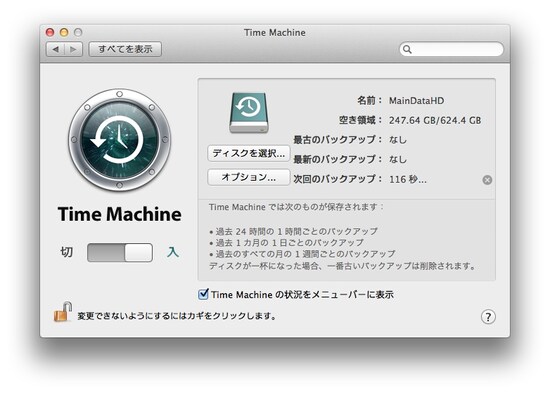Click the 入 on label
This screenshot has height=393, width=550.
[172, 252]
